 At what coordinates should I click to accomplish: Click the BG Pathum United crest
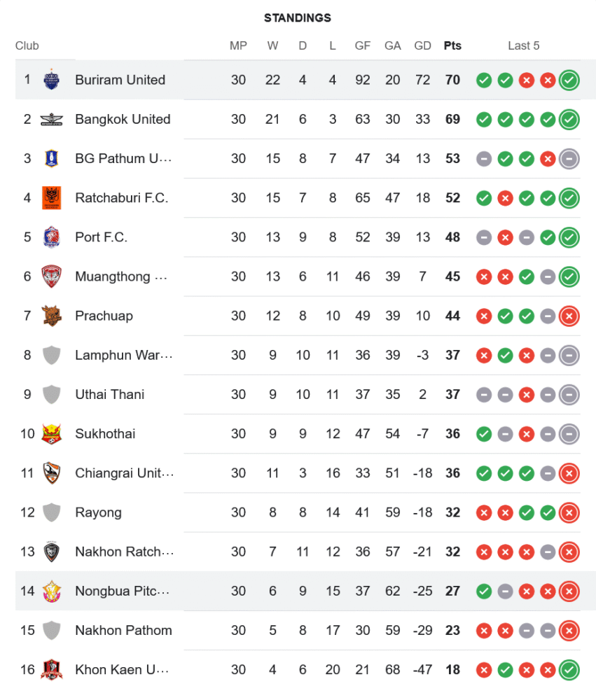(52, 158)
